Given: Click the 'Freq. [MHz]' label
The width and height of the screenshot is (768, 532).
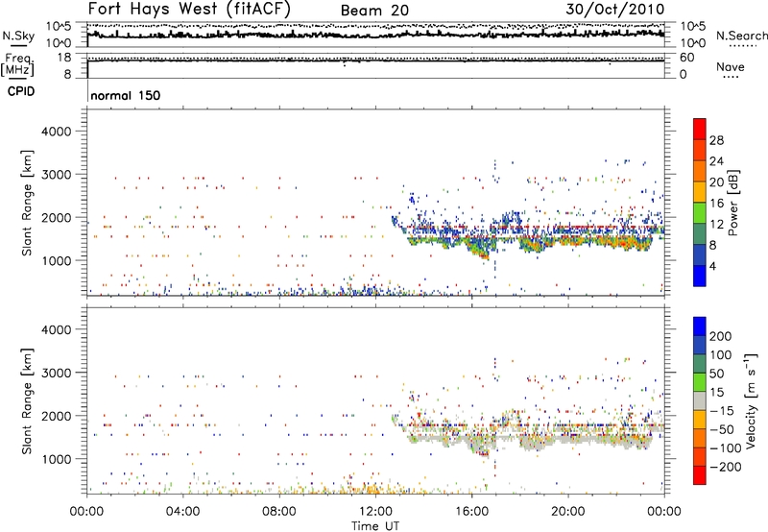Looking at the screenshot, I should [x=18, y=65].
